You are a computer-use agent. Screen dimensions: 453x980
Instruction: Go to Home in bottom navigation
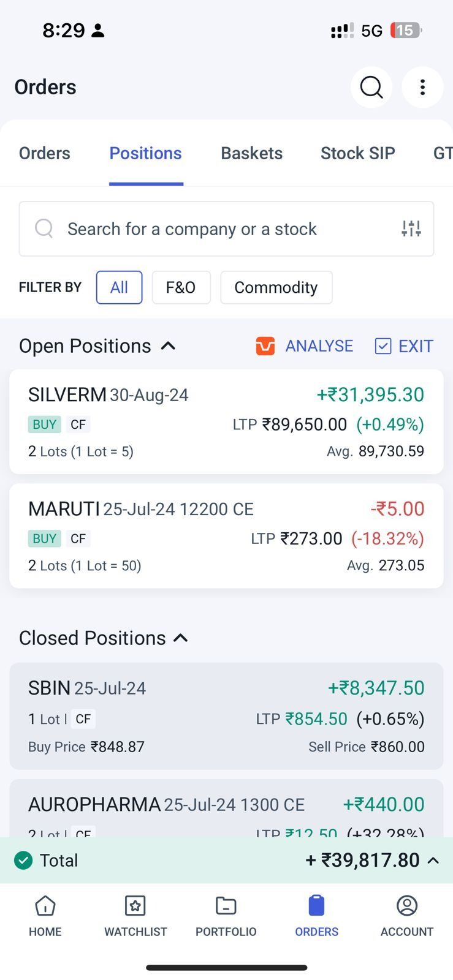[45, 916]
